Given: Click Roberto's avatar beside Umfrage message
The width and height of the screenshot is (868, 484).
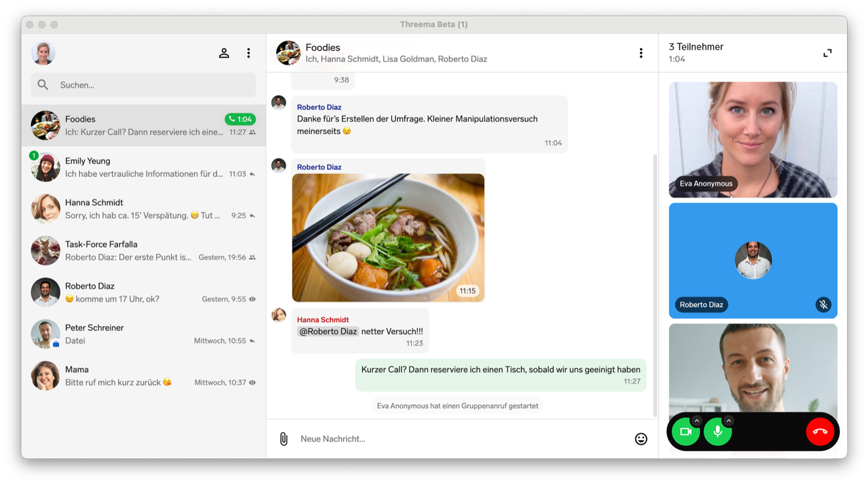Looking at the screenshot, I should pyautogui.click(x=279, y=103).
